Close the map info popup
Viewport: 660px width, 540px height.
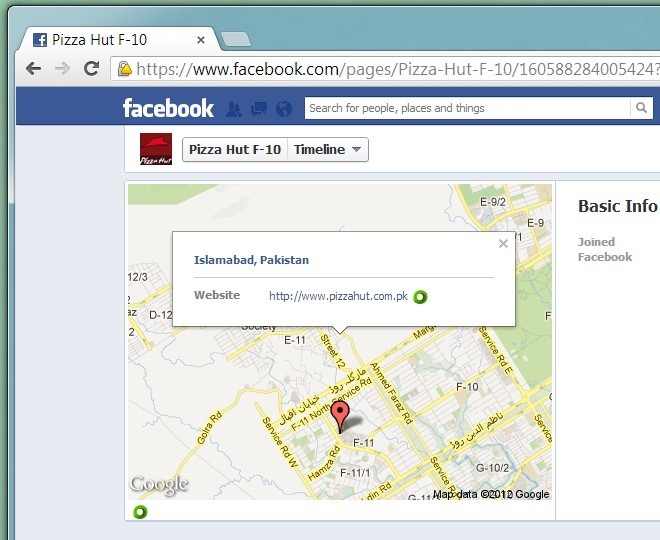tap(503, 243)
